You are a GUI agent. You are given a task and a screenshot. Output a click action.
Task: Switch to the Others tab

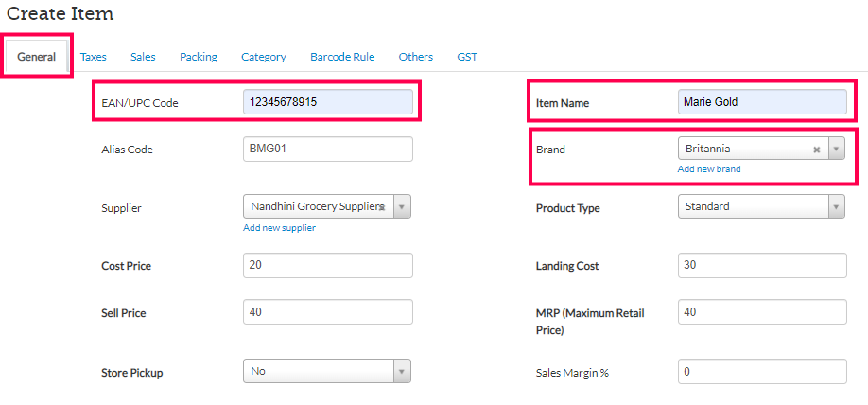[416, 57]
